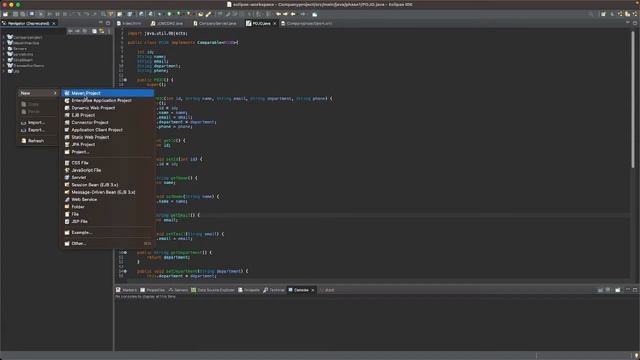Select Enterprise Application Project menu entry

click(x=107, y=100)
